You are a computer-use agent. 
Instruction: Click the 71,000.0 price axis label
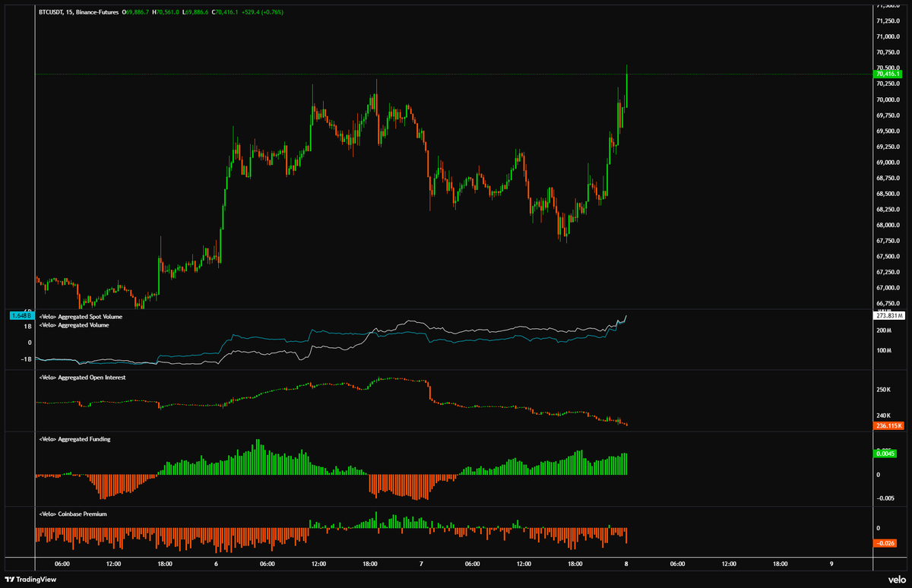coord(888,36)
